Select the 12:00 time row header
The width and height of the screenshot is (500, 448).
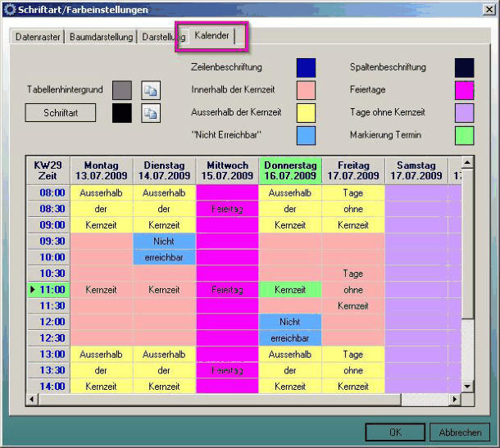(48, 322)
